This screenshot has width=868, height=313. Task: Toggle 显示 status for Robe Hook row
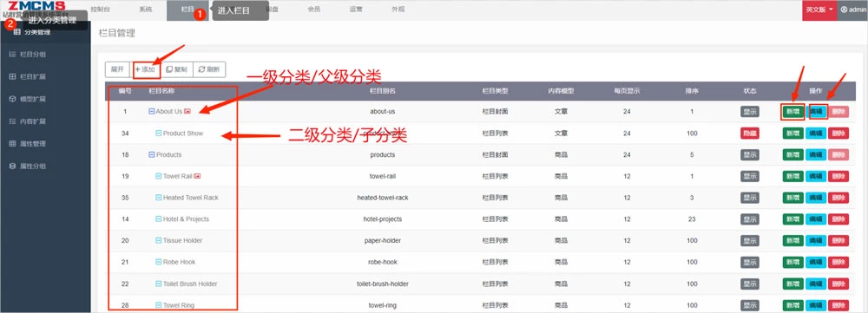pyautogui.click(x=750, y=262)
